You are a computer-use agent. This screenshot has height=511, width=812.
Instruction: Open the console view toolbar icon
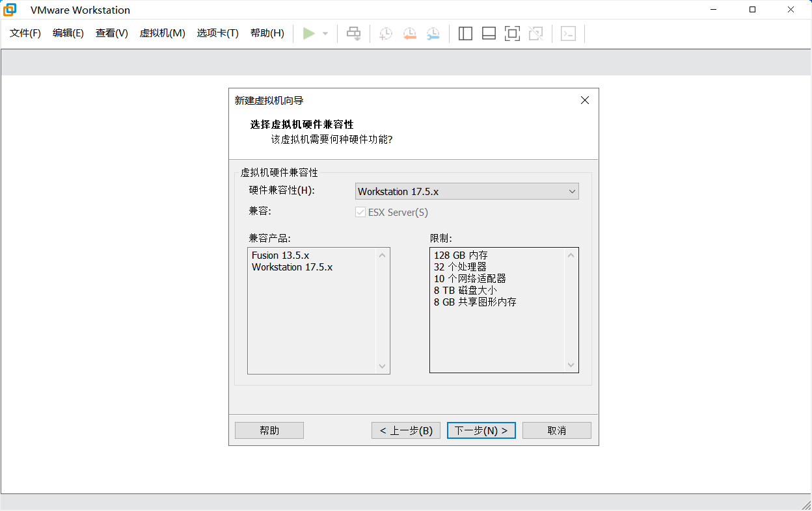click(568, 34)
